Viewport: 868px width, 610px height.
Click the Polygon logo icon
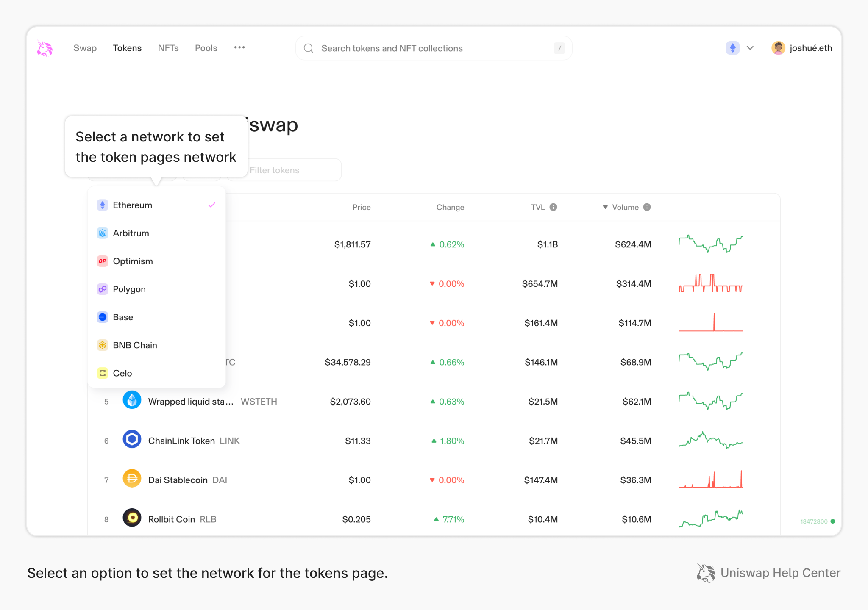(103, 289)
